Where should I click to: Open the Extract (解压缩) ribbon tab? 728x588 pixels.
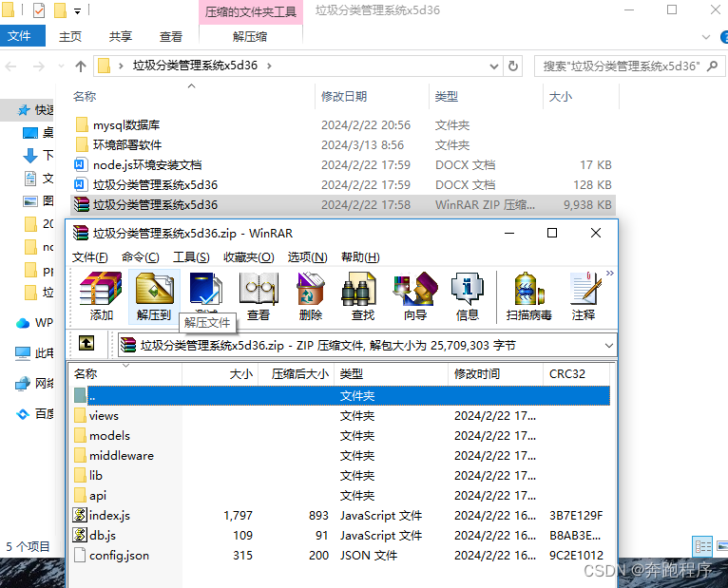(x=250, y=36)
